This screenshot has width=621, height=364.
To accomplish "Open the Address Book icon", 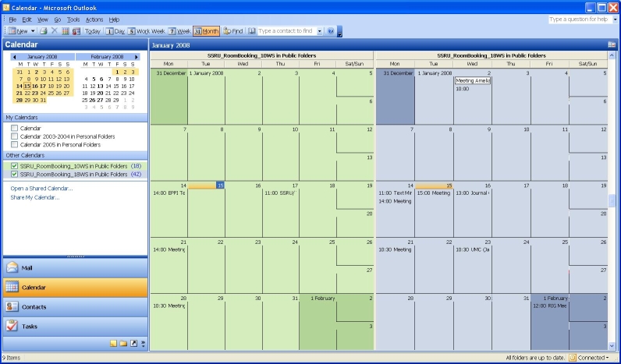I will coord(252,31).
